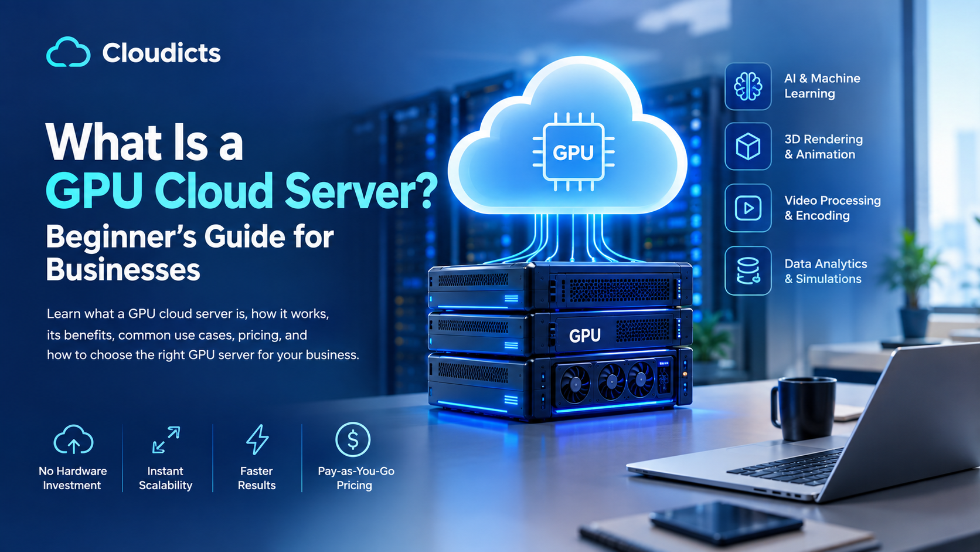Select the brain icon for AI & Machine Learning
This screenshot has width=980, height=552.
coord(748,86)
